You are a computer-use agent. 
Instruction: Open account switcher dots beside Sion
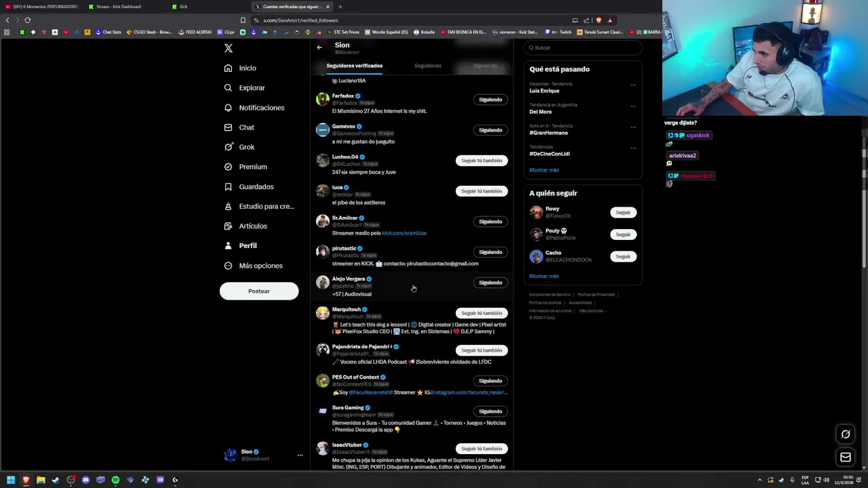click(300, 455)
